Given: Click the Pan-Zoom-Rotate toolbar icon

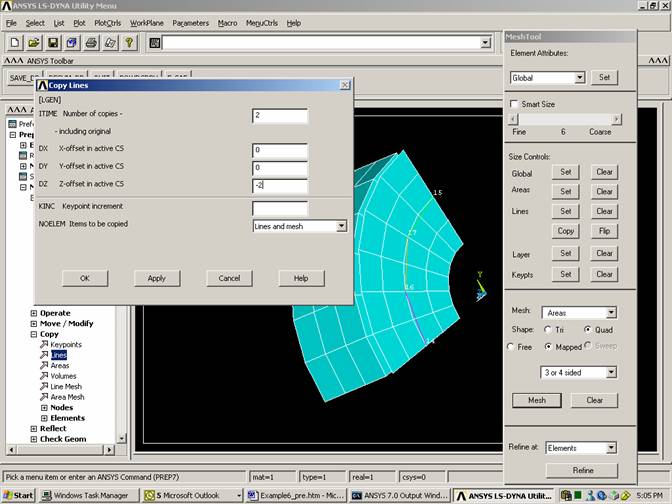Looking at the screenshot, I should (x=71, y=43).
